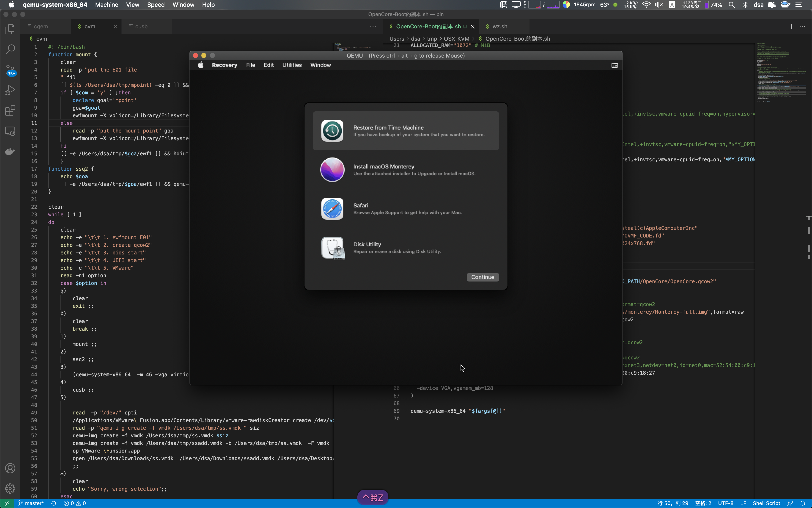812x508 pixels.
Task: Open the Search view in activity bar
Action: (x=10, y=49)
